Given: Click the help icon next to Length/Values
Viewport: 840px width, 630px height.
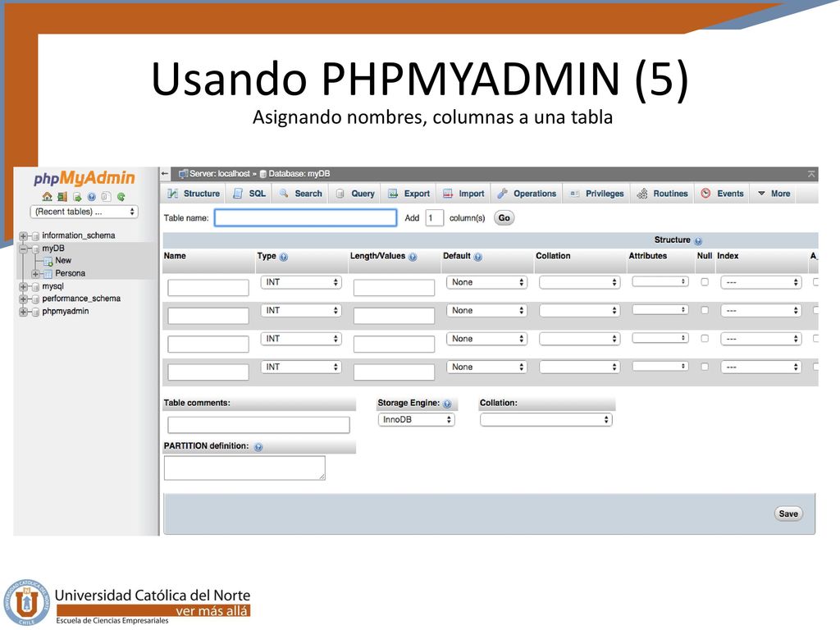Looking at the screenshot, I should (413, 257).
